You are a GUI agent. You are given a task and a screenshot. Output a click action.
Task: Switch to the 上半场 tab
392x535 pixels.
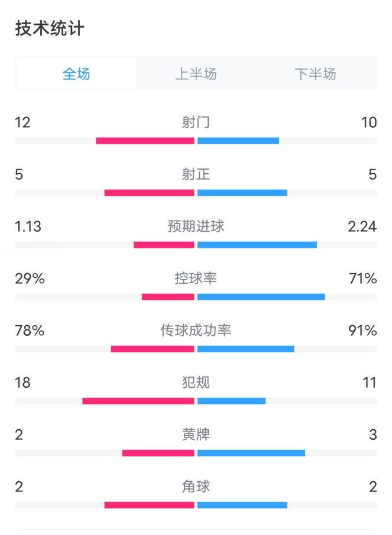point(196,74)
